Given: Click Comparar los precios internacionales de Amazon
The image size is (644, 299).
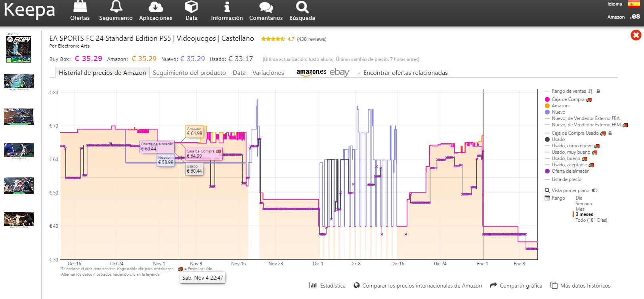Looking at the screenshot, I should (418, 286).
